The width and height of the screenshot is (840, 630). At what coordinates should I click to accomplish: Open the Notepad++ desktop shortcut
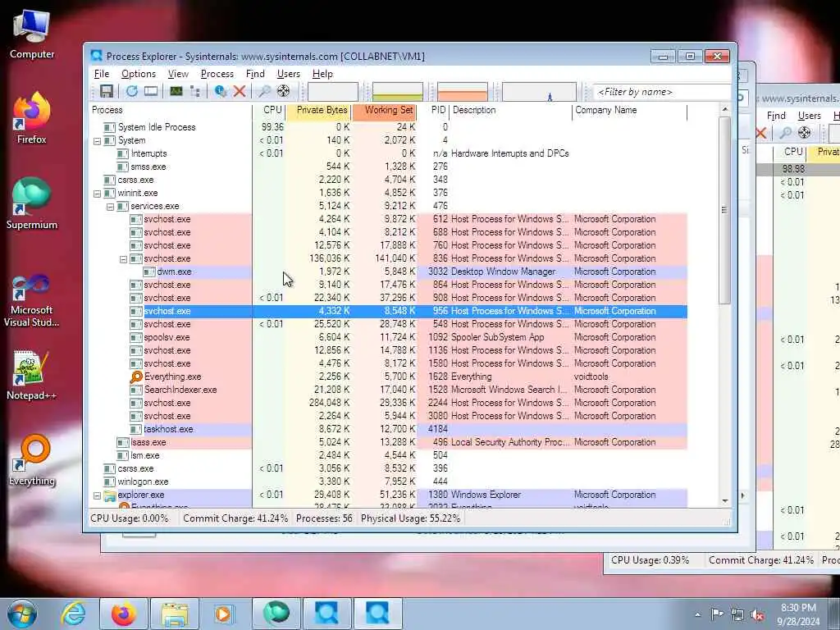(x=32, y=374)
